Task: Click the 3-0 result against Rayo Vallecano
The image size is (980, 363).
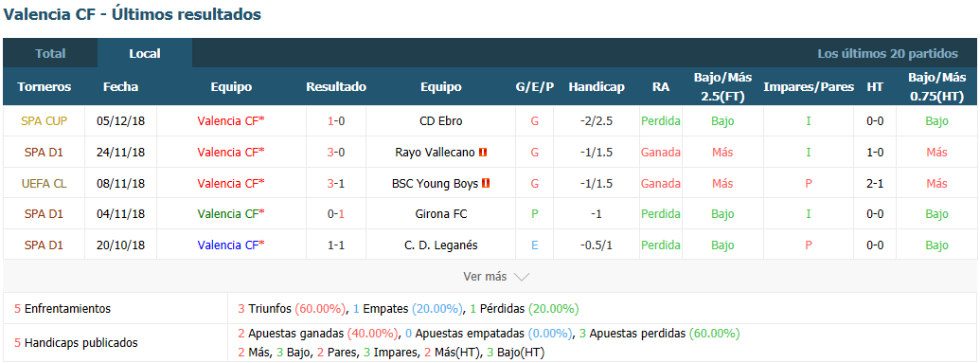Action: click(x=336, y=152)
